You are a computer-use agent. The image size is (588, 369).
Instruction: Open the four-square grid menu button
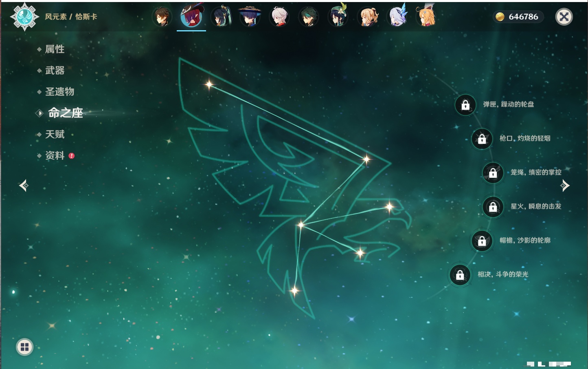[x=24, y=347]
